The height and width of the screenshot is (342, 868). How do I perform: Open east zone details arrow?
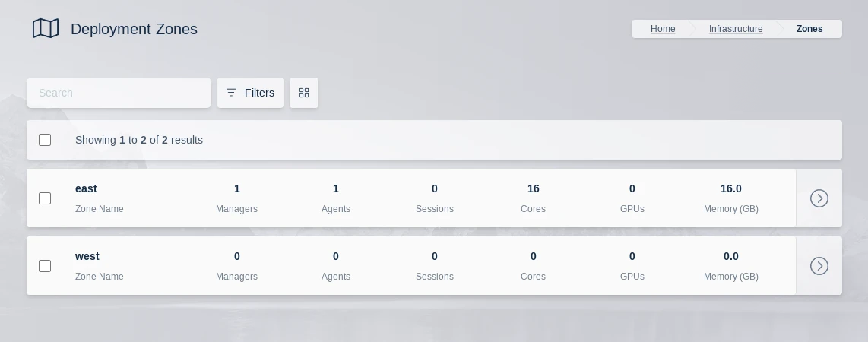(819, 198)
